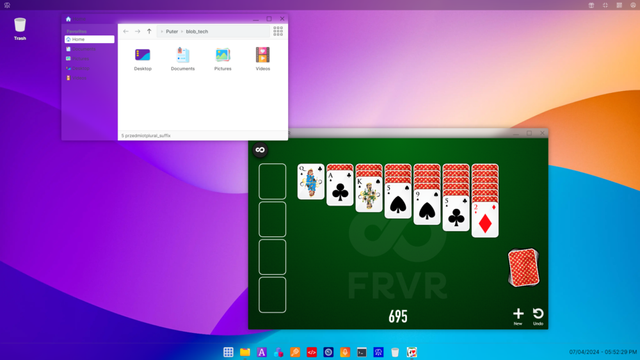The height and width of the screenshot is (360, 640).
Task: Select the 5 of clubs card
Action: click(456, 214)
